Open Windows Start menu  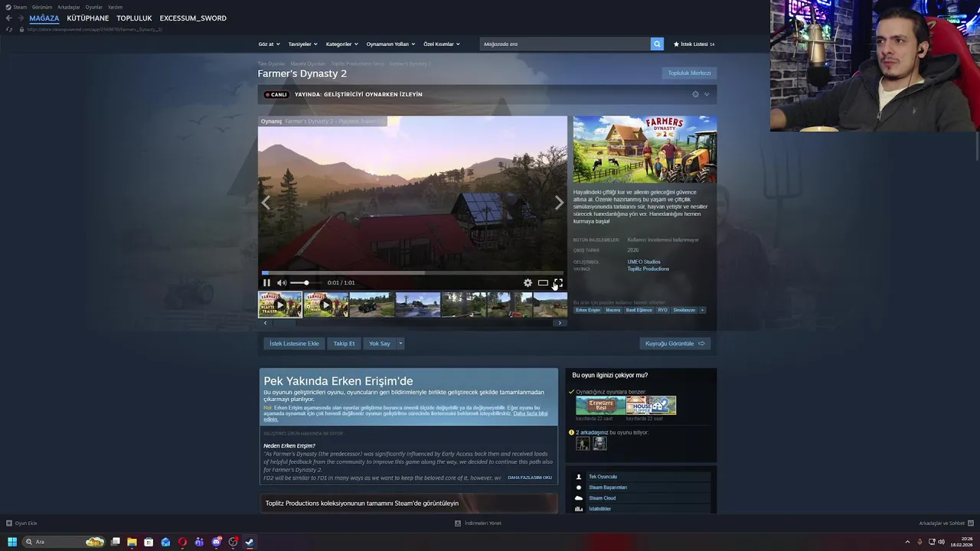[11, 542]
